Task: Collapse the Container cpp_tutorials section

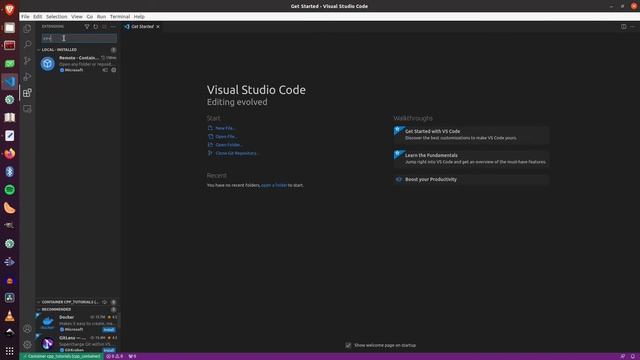Action: pos(70,302)
